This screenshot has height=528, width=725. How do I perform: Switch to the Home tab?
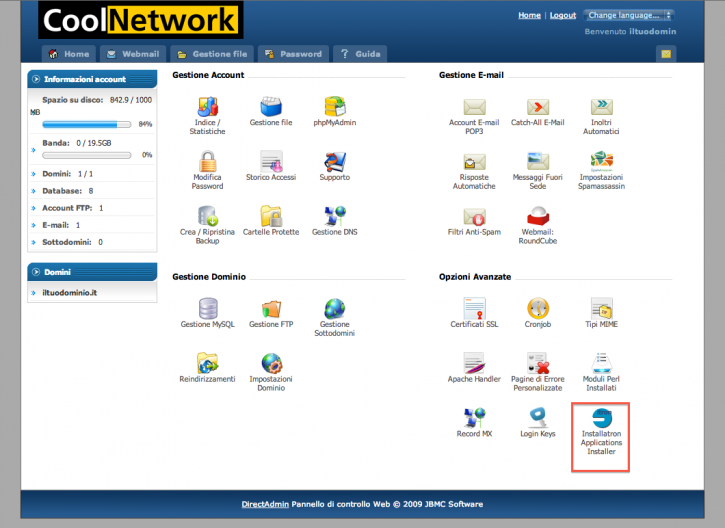coord(69,54)
